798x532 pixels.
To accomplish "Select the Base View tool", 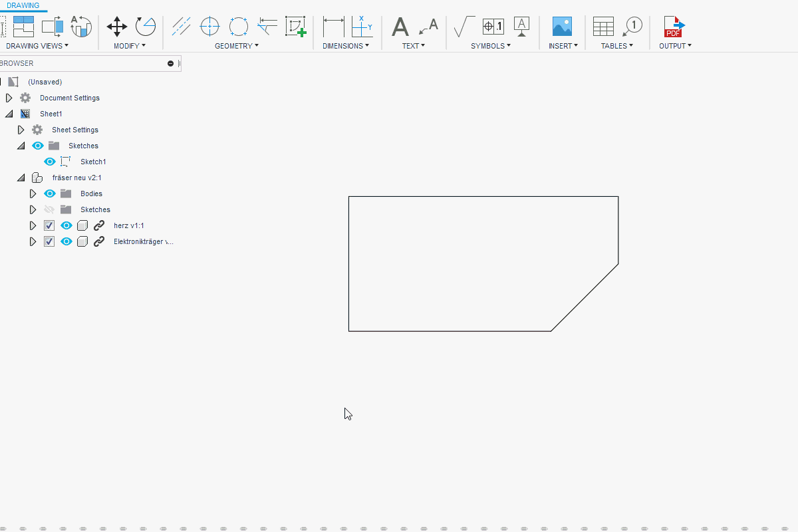I will click(24, 27).
